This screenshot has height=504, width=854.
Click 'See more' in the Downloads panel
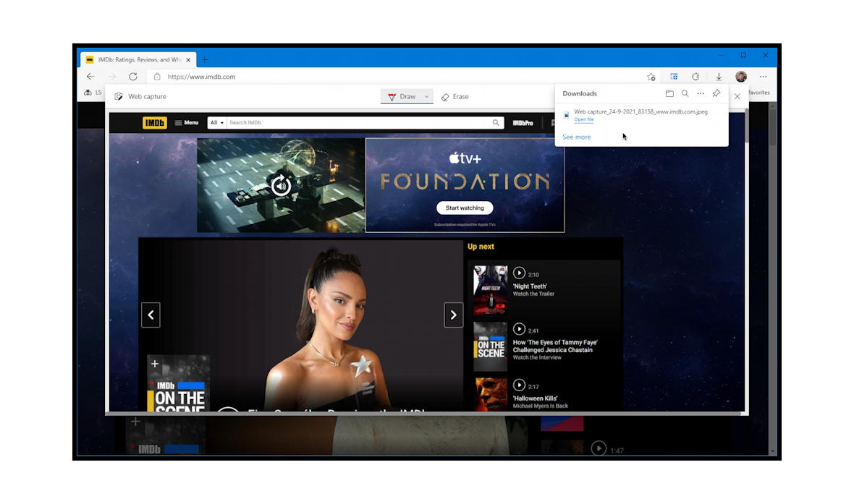(x=576, y=137)
